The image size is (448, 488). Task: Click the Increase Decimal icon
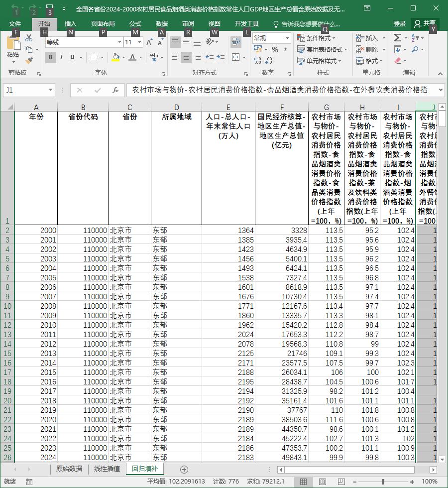click(x=258, y=61)
